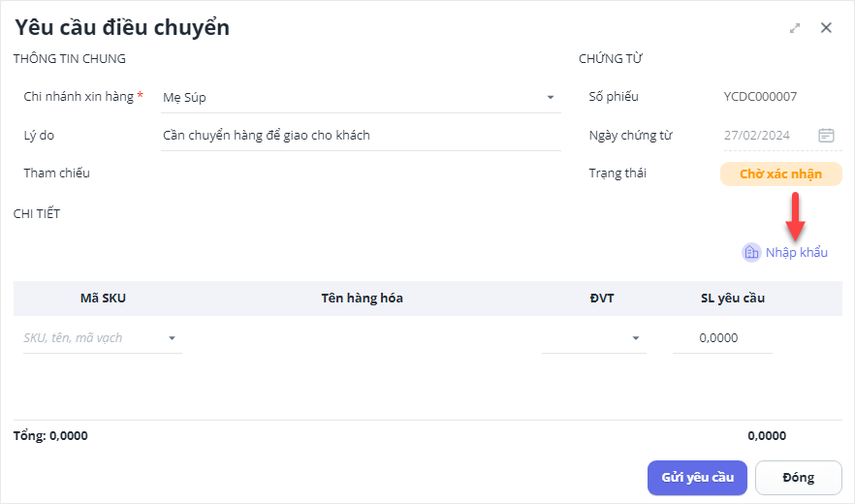The width and height of the screenshot is (855, 504).
Task: Close the Yêu cầu điều chuyển dialog
Action: (826, 28)
